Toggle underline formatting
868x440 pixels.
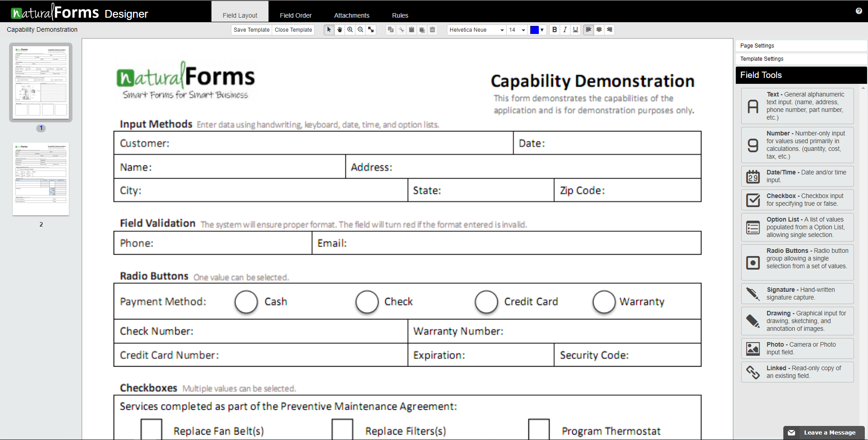click(x=575, y=29)
